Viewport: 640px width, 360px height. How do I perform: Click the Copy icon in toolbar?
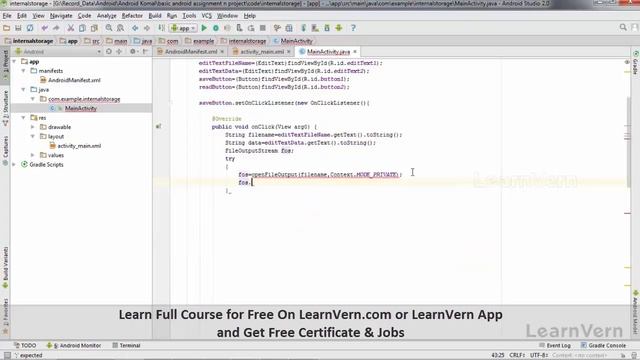82,28
